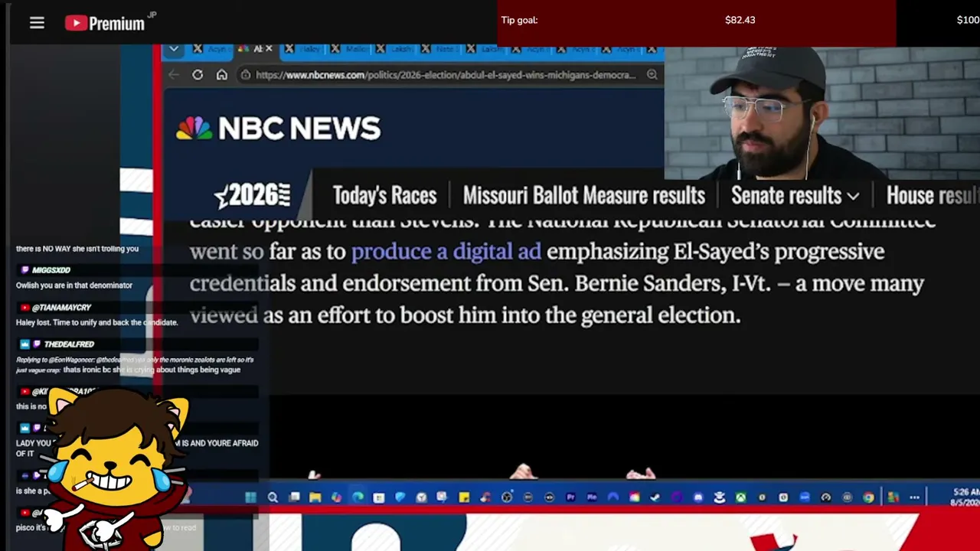Open Microsoft Edge from the taskbar
Image resolution: width=980 pixels, height=551 pixels.
pyautogui.click(x=358, y=497)
